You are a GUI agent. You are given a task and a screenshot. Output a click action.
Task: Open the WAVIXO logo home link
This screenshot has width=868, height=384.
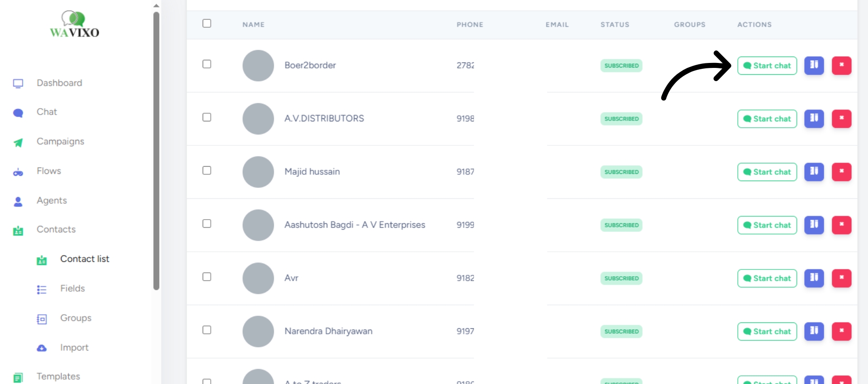tap(75, 24)
